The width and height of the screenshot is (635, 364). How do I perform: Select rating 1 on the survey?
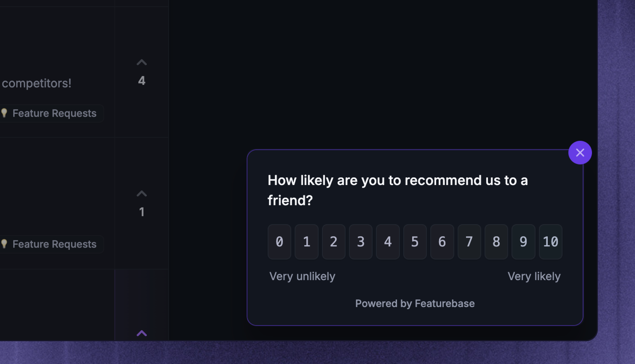307,241
